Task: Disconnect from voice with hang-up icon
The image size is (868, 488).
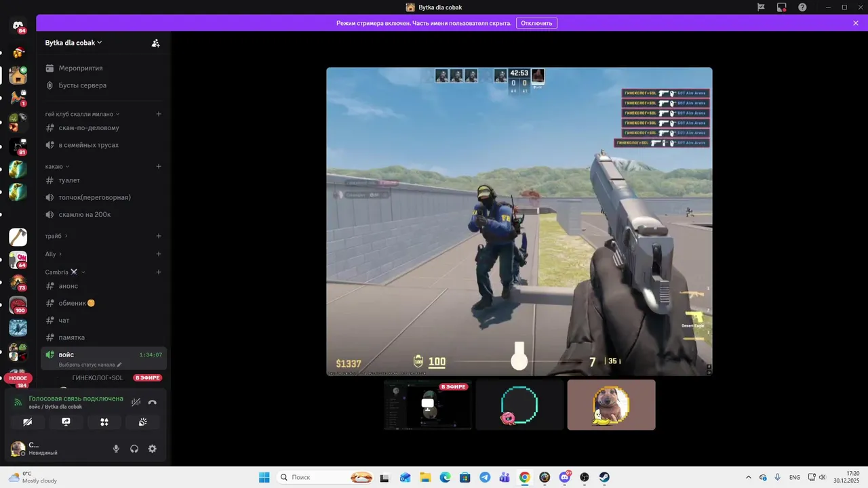Action: click(x=153, y=402)
